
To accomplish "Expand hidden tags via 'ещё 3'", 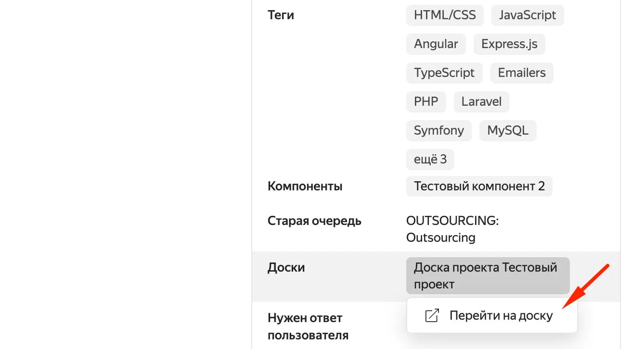I will (x=430, y=160).
